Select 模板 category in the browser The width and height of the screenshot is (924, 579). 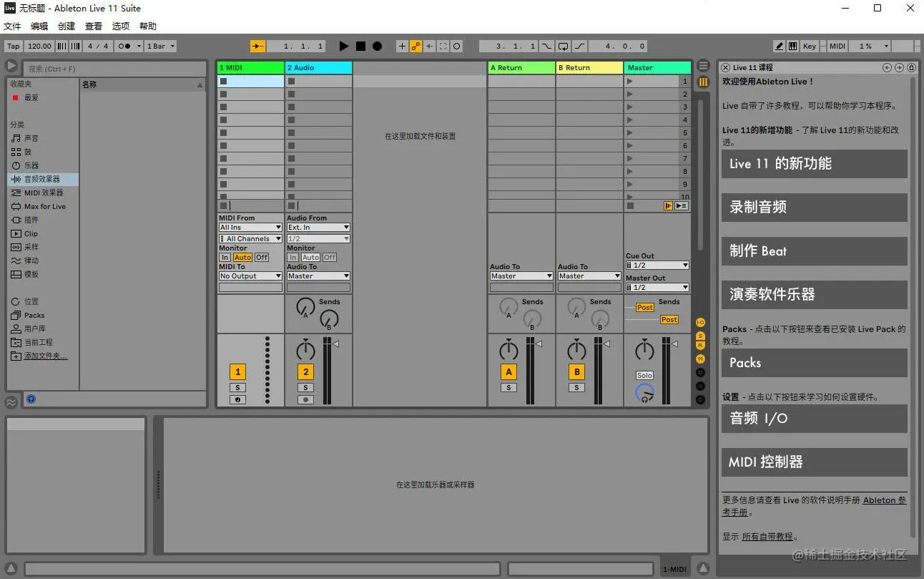point(42,274)
